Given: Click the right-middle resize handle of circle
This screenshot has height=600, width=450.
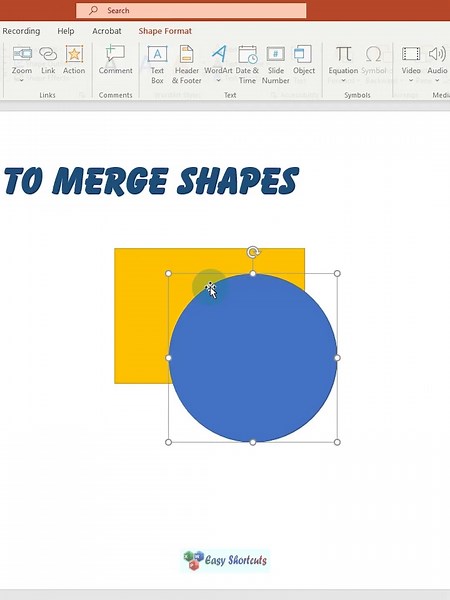Looking at the screenshot, I should point(337,358).
